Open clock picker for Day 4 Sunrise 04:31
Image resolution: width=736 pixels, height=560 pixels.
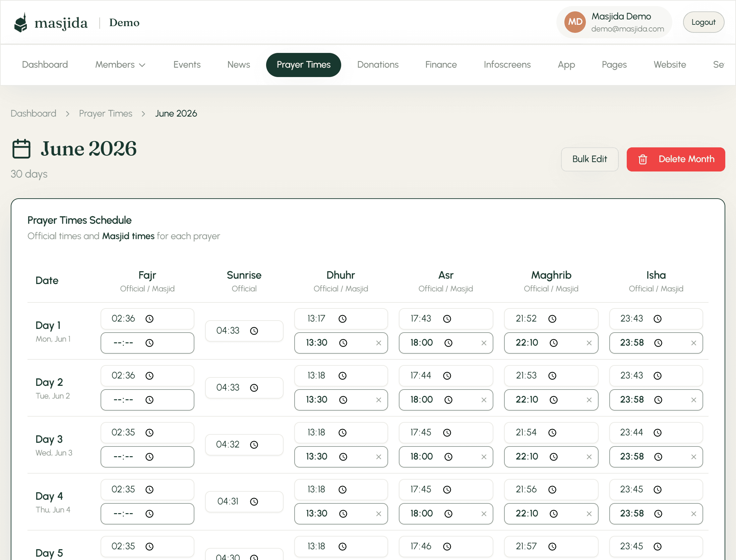254,501
